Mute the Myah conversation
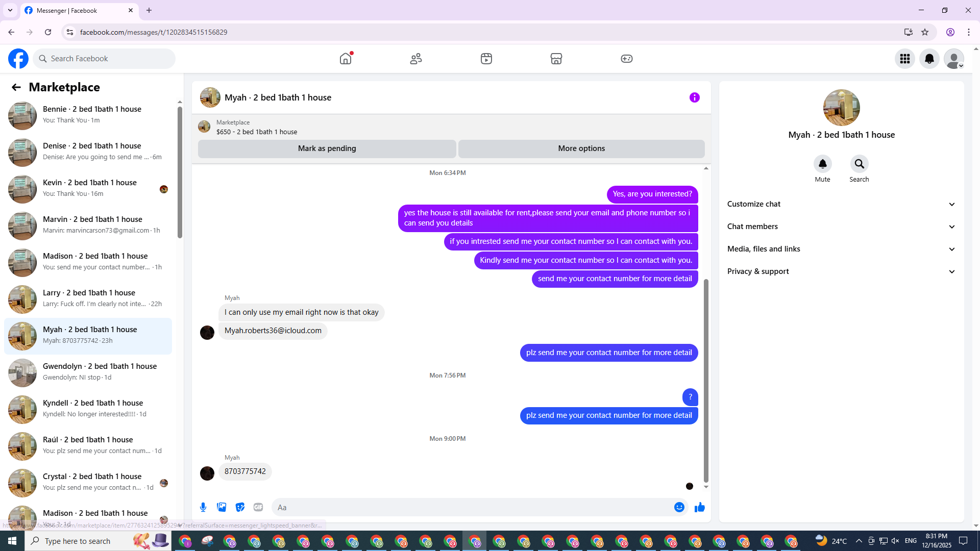Screen dimensions: 980x551 point(823,164)
